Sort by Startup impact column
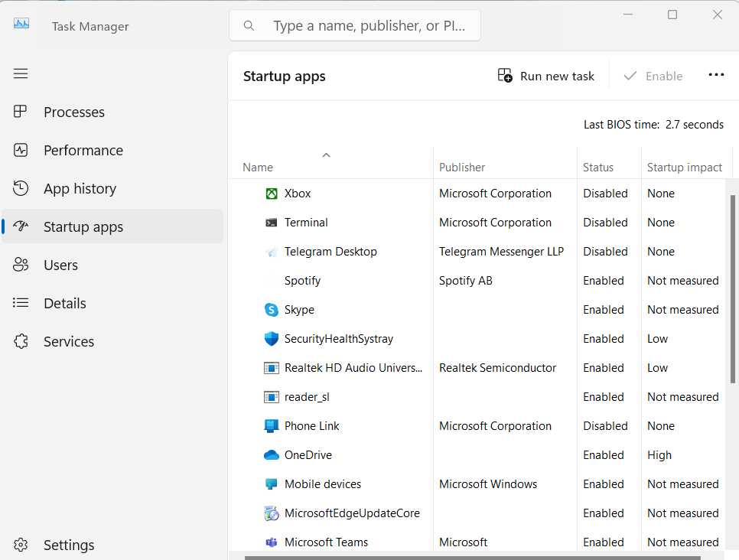 click(685, 168)
